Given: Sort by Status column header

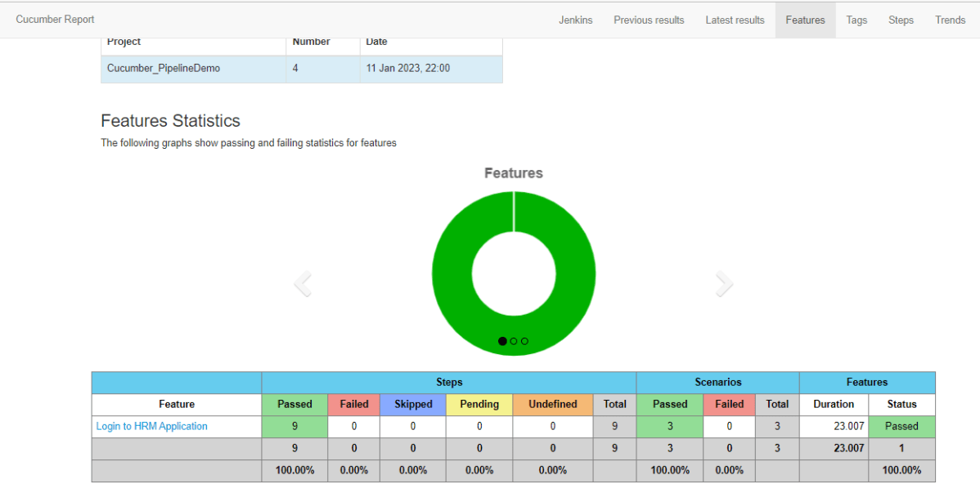Looking at the screenshot, I should 901,404.
